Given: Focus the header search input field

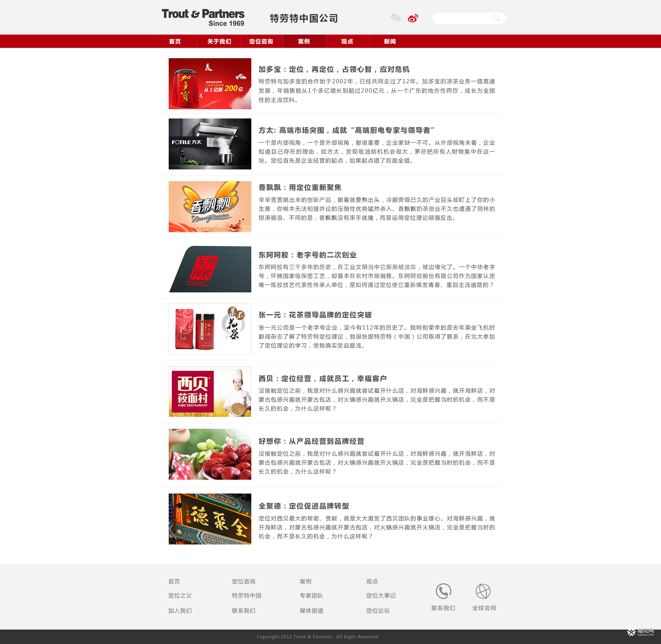Looking at the screenshot, I should 469,18.
